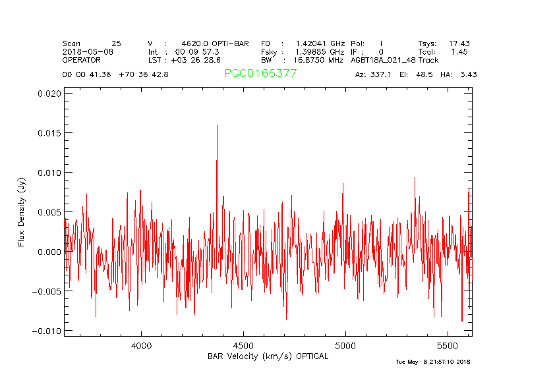Click the 4000 tick label on velocity axis

click(141, 345)
